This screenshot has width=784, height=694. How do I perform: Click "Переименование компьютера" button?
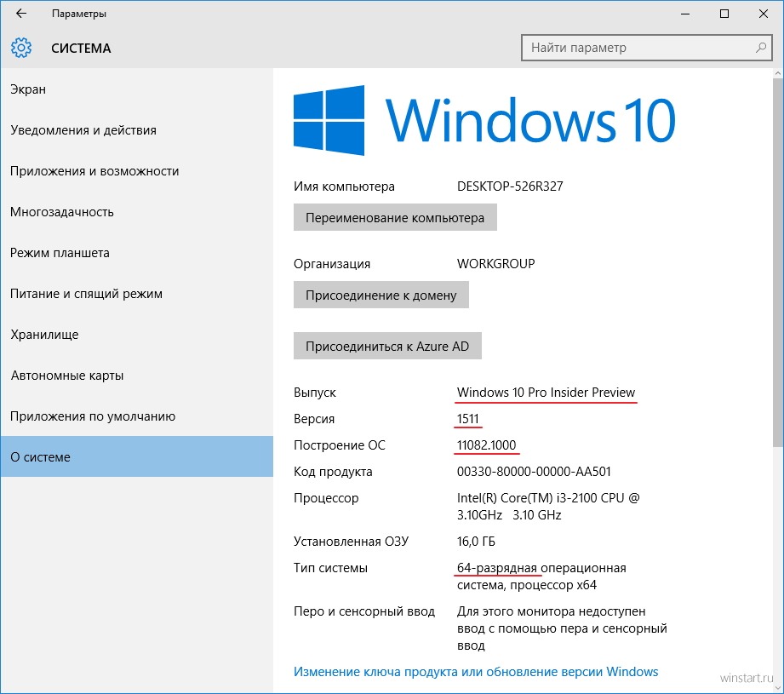tap(395, 217)
